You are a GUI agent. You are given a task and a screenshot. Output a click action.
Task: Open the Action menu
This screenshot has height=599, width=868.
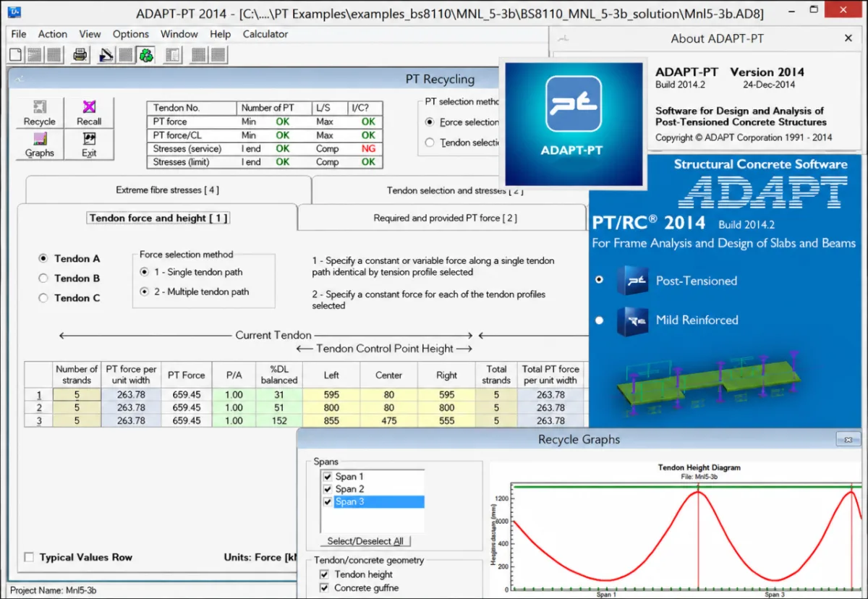click(53, 34)
